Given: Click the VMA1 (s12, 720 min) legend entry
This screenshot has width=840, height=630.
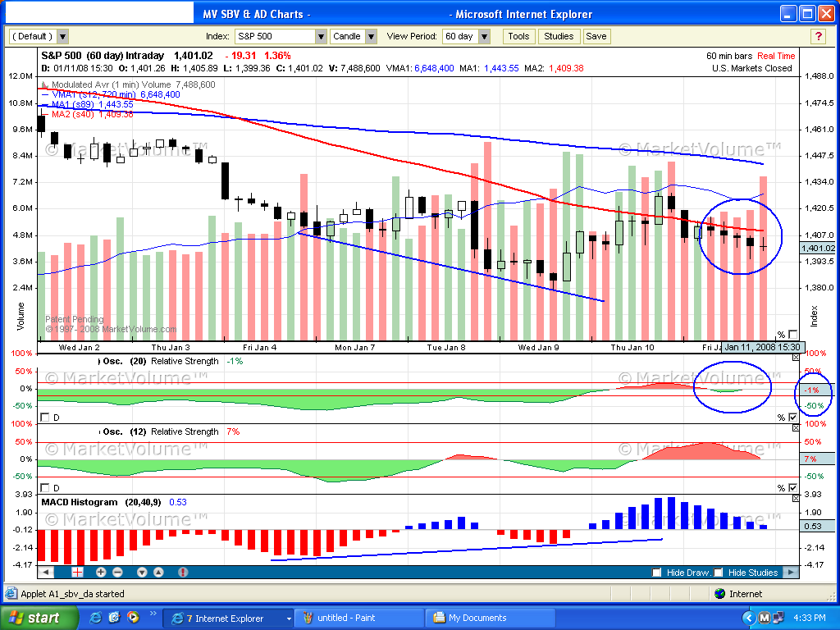Looking at the screenshot, I should click(x=111, y=95).
